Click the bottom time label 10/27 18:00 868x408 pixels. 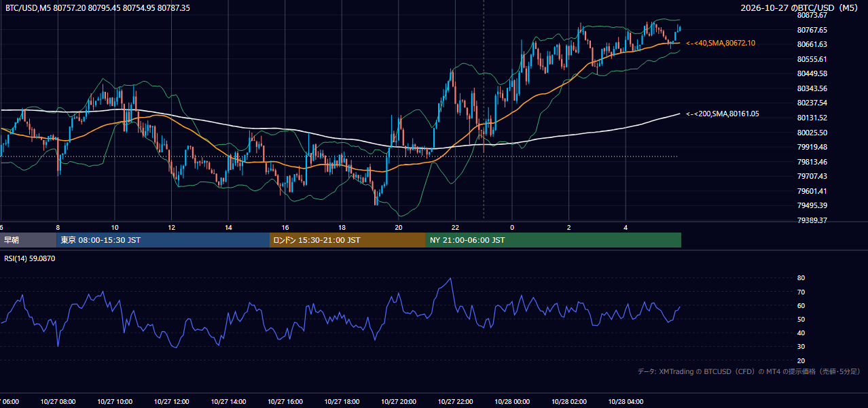point(342,401)
